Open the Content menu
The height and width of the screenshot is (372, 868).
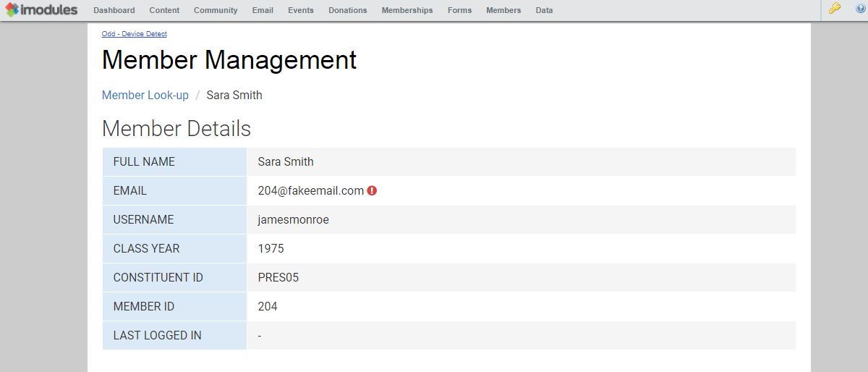[x=164, y=10]
